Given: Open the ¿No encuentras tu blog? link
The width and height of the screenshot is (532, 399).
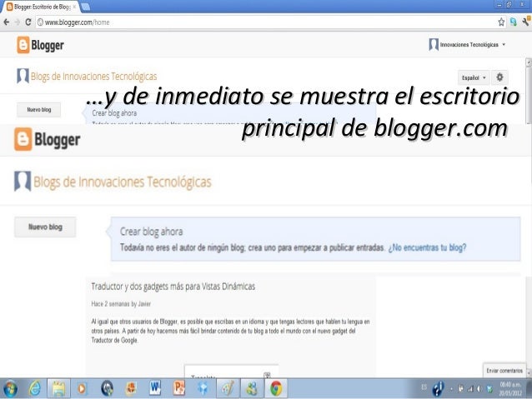Looking at the screenshot, I should [427, 247].
